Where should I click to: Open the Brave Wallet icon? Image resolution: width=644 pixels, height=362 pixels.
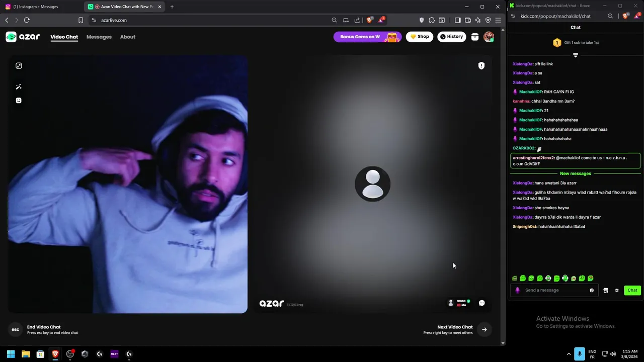click(467, 20)
